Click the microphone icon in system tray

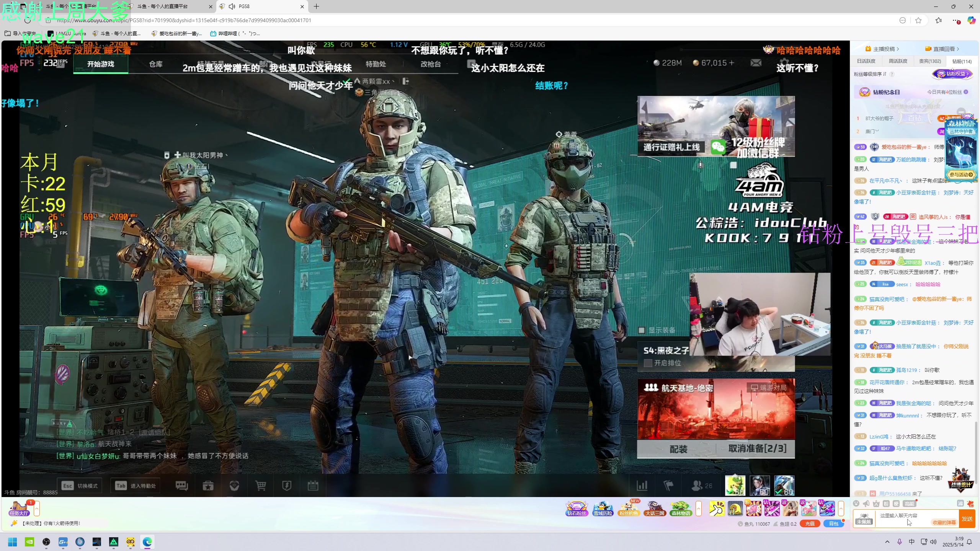pos(900,542)
